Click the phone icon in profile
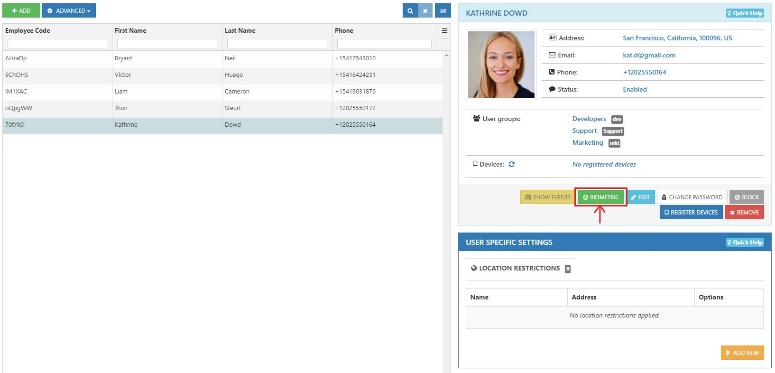Viewport: 775px width, 373px height. click(x=552, y=72)
